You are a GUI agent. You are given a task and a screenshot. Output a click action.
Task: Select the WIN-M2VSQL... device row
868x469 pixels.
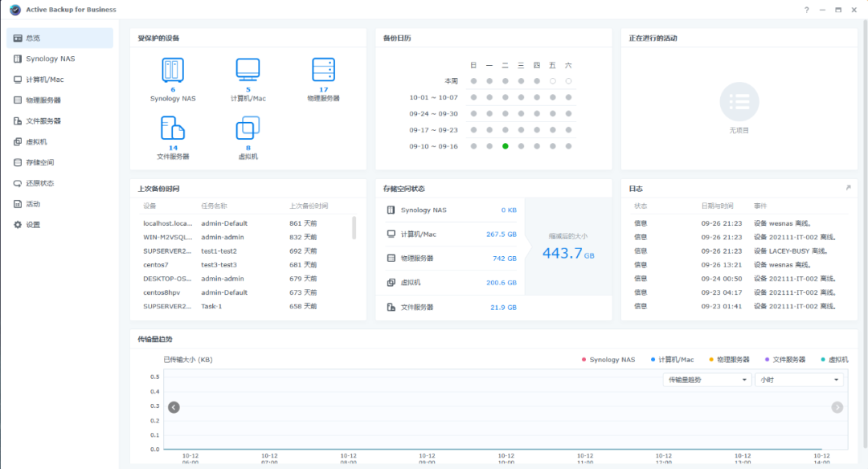(248, 237)
